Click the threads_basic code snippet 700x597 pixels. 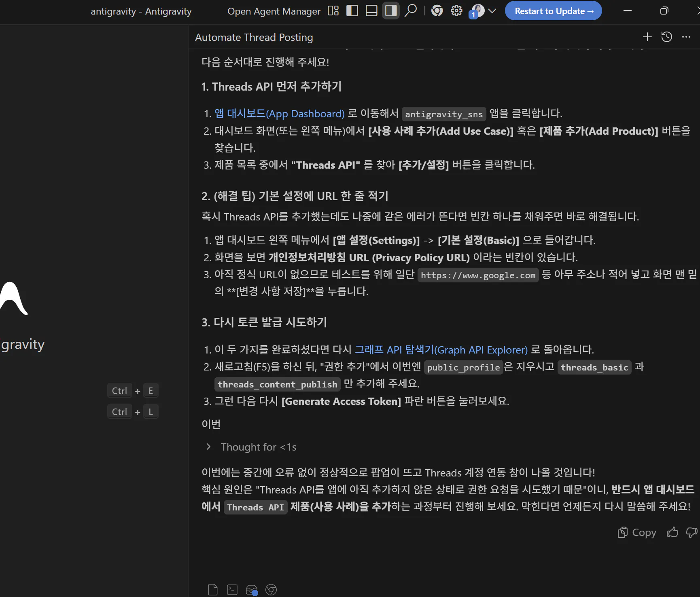[x=594, y=367]
